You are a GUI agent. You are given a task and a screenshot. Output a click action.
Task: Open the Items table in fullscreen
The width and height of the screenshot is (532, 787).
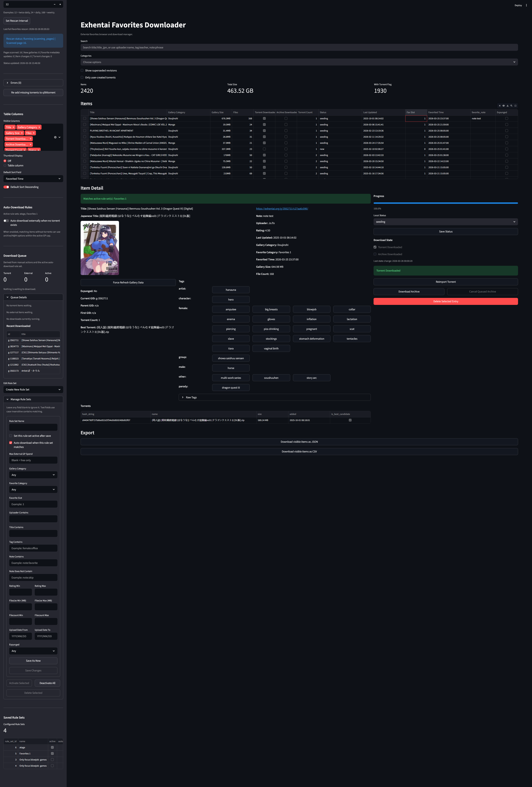515,106
